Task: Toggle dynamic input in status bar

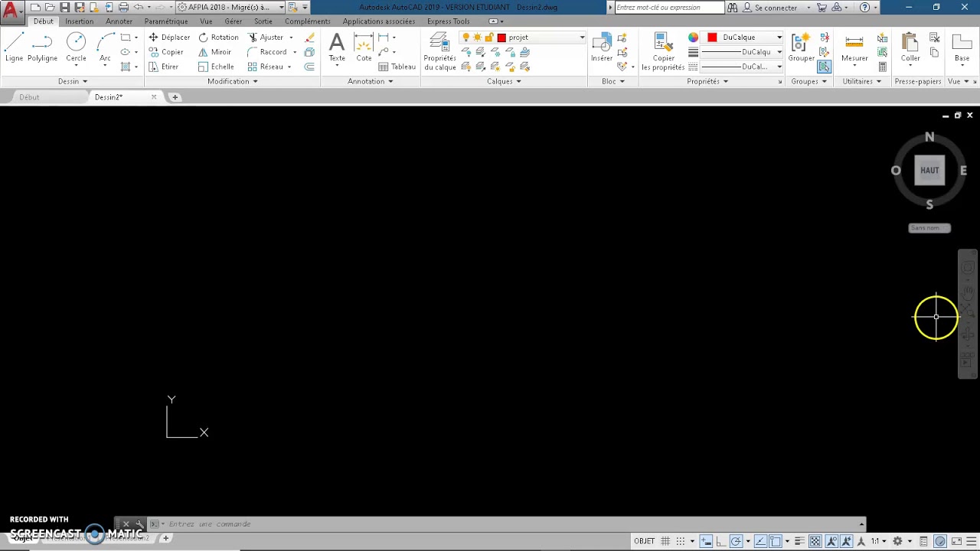Action: click(706, 541)
